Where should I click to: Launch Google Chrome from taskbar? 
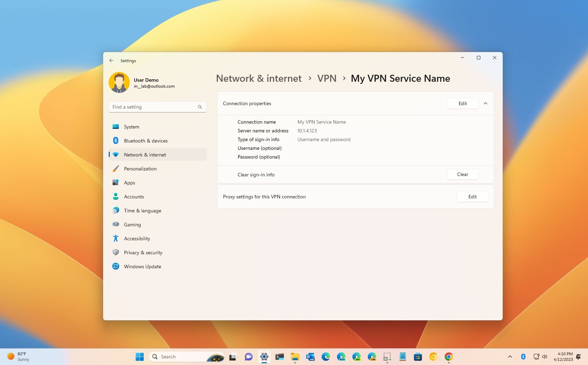[449, 357]
